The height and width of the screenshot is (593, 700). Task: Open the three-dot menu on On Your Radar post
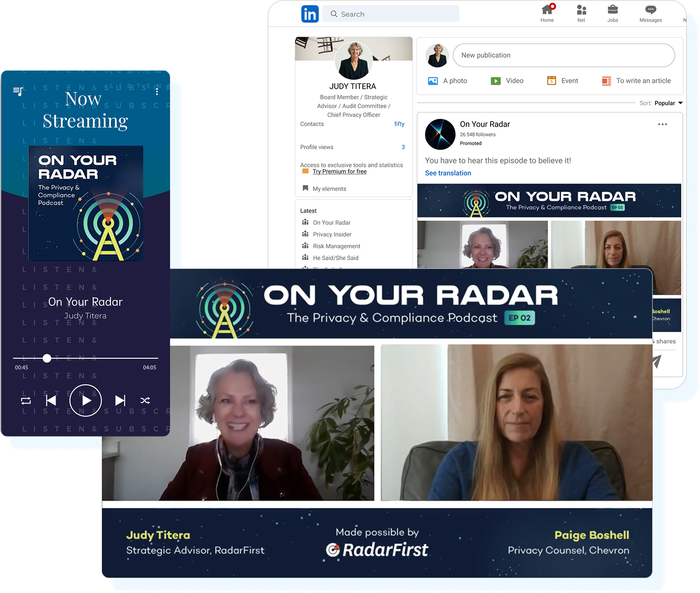(663, 124)
